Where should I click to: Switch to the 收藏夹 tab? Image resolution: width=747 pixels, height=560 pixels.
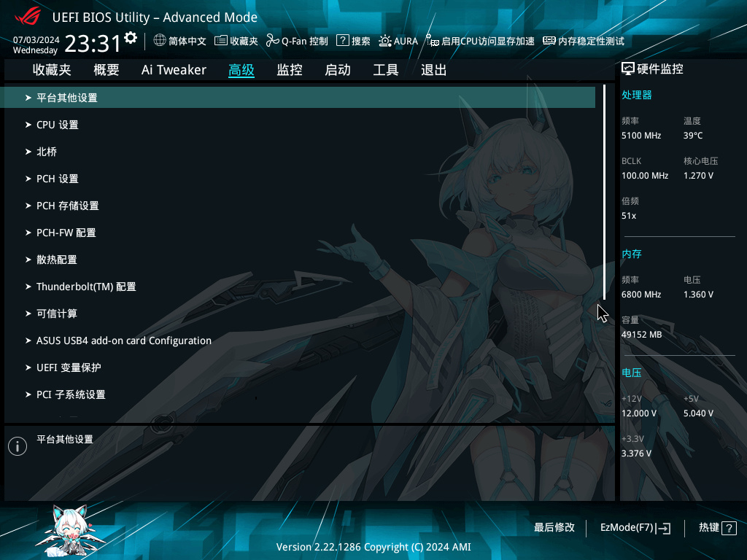[52, 70]
